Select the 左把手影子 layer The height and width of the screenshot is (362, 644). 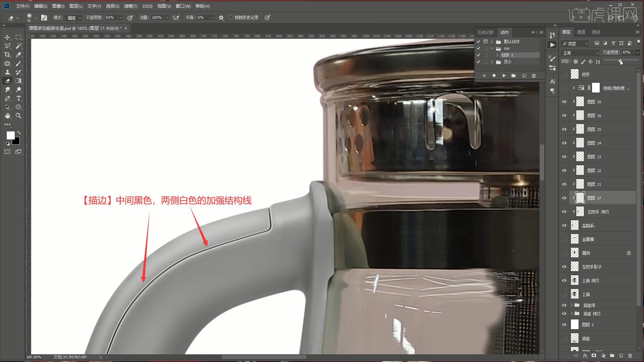[x=592, y=267]
